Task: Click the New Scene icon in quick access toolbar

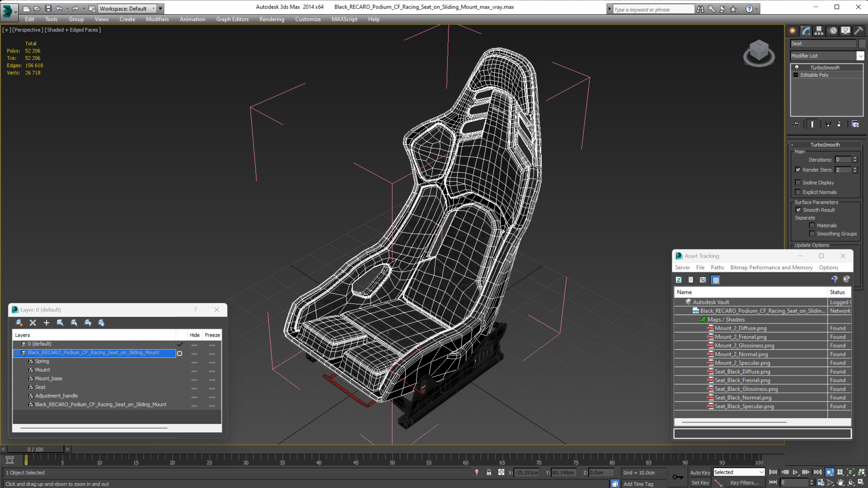Action: point(26,9)
